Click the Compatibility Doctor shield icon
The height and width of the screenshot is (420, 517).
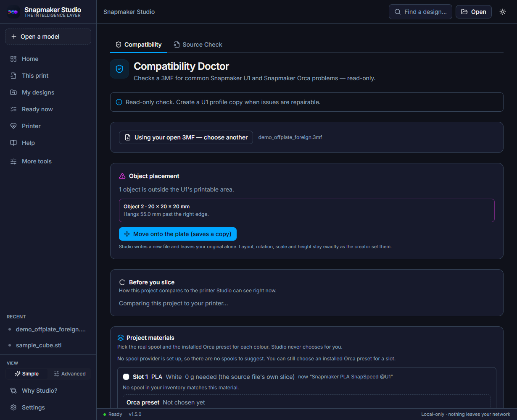119,69
